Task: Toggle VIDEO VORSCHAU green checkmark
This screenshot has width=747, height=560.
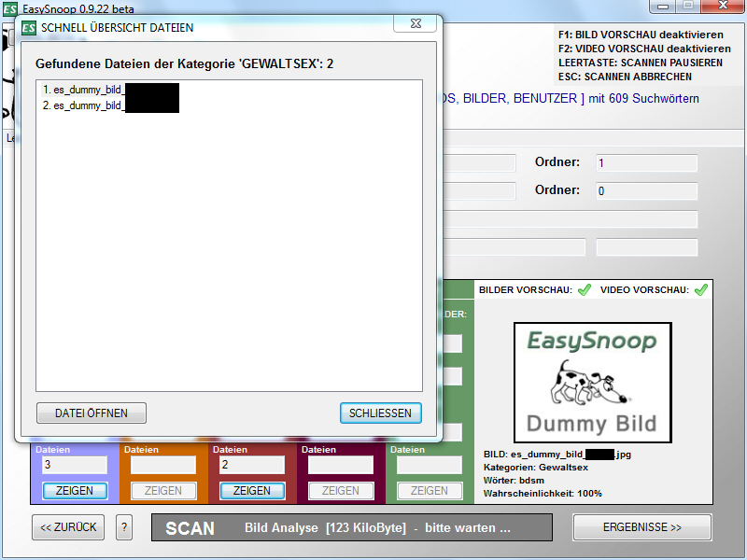Action: [701, 289]
